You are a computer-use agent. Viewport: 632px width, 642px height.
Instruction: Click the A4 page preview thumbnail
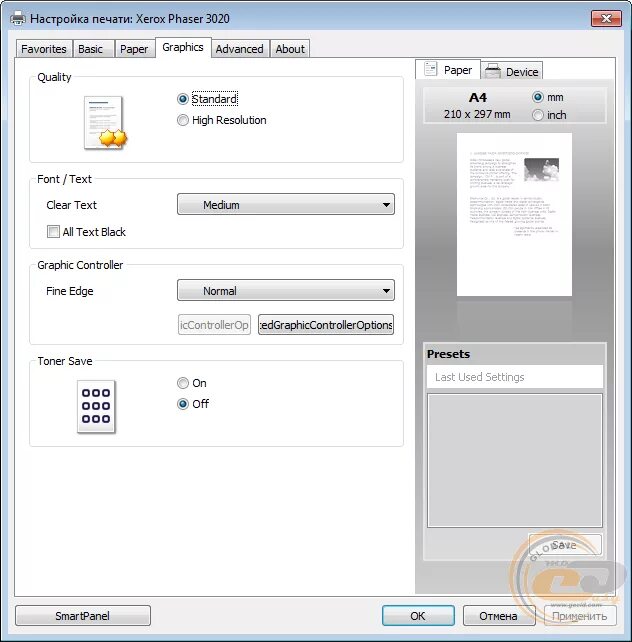click(x=514, y=214)
